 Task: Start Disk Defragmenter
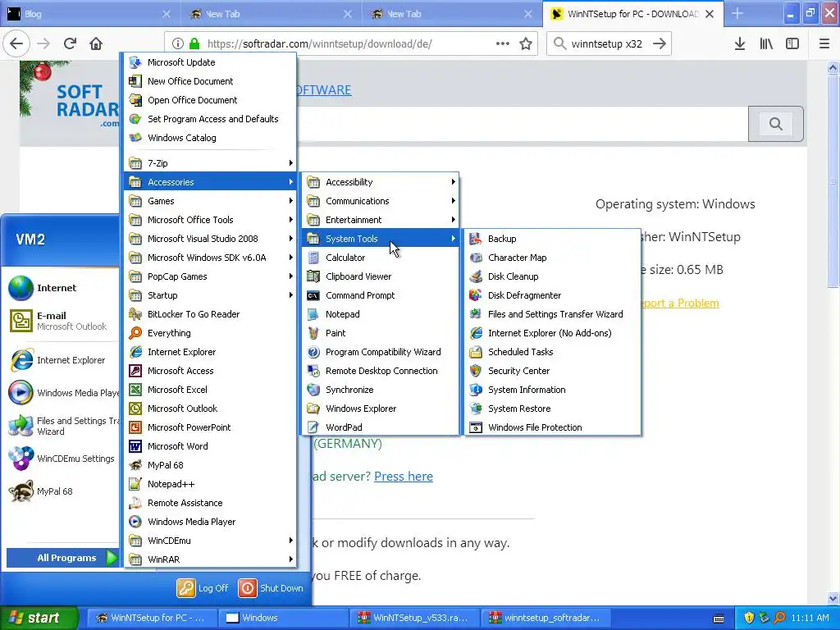(552, 295)
